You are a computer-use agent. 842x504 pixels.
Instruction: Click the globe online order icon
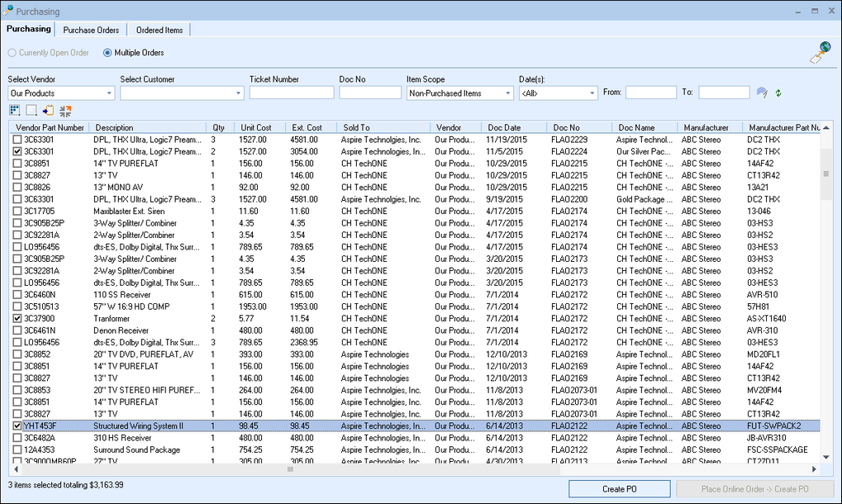click(820, 52)
